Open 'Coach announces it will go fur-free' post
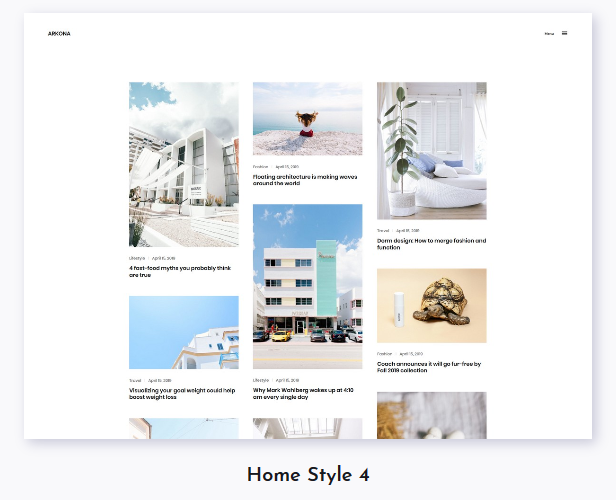 tap(429, 367)
